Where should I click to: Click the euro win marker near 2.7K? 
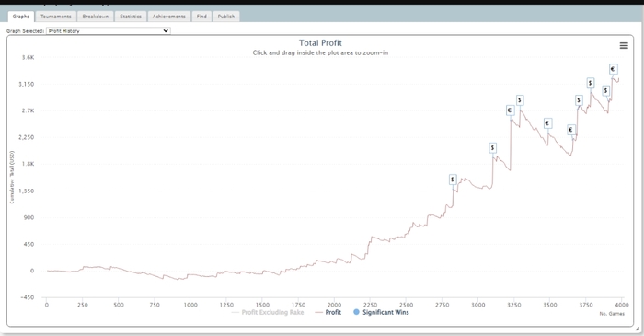(x=510, y=110)
